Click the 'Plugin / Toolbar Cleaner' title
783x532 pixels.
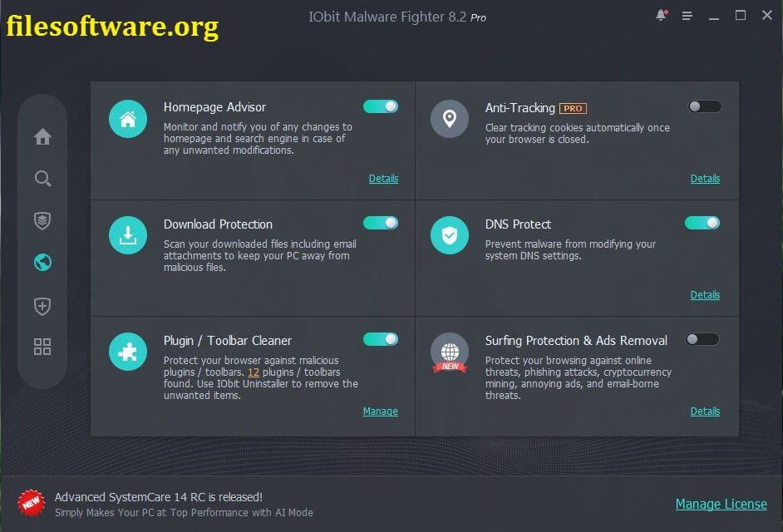coord(227,341)
